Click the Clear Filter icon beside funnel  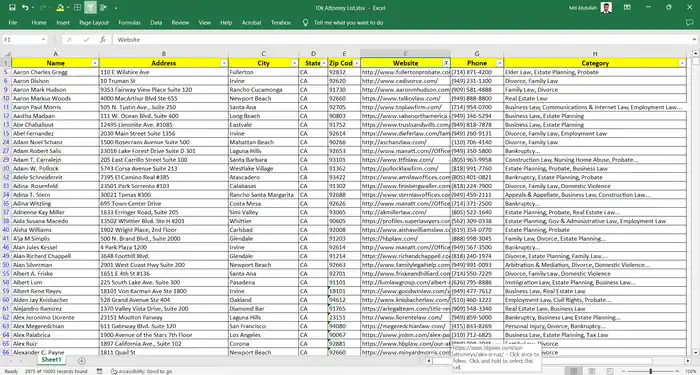[x=104, y=8]
